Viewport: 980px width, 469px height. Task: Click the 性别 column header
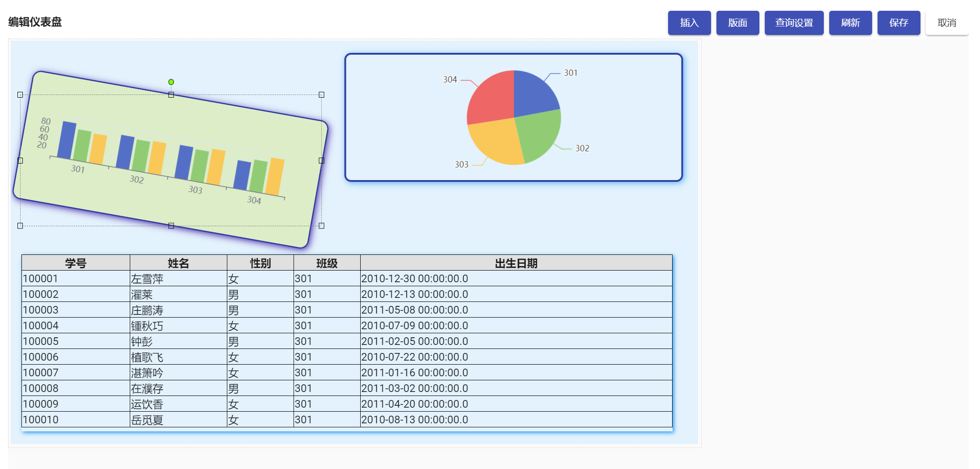260,263
